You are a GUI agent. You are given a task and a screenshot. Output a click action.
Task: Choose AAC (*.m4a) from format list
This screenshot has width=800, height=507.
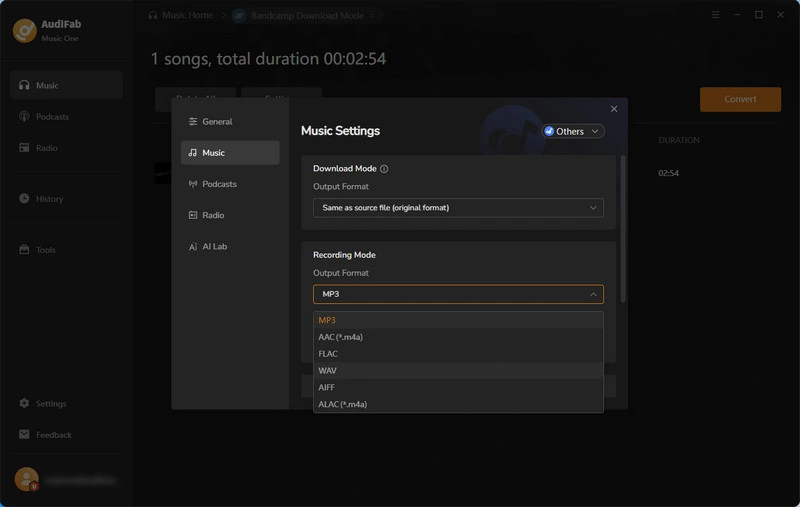(458, 337)
